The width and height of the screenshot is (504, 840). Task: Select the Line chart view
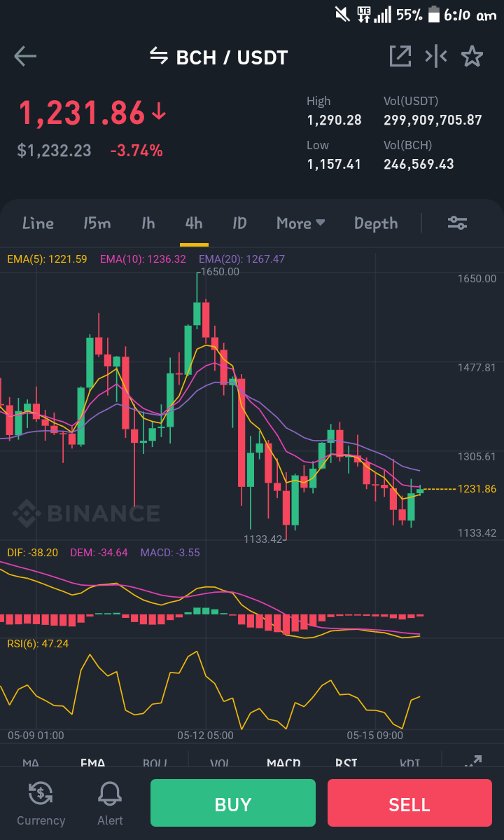coord(38,223)
